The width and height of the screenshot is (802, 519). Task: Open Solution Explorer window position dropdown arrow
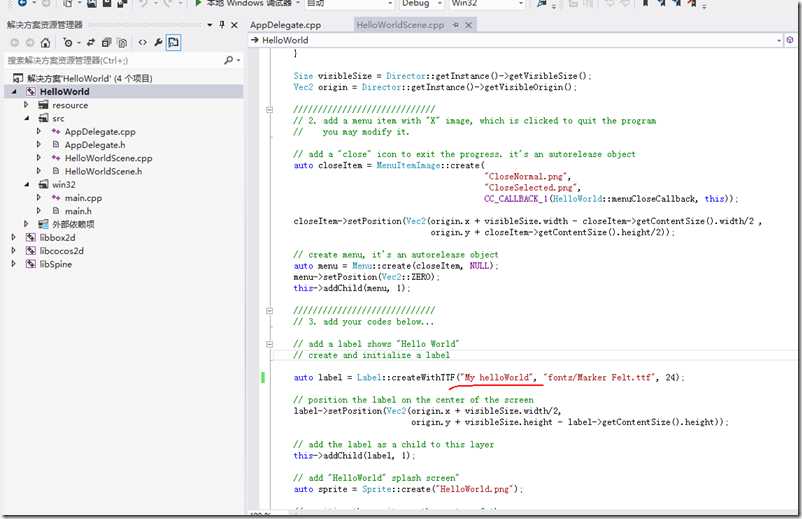210,25
